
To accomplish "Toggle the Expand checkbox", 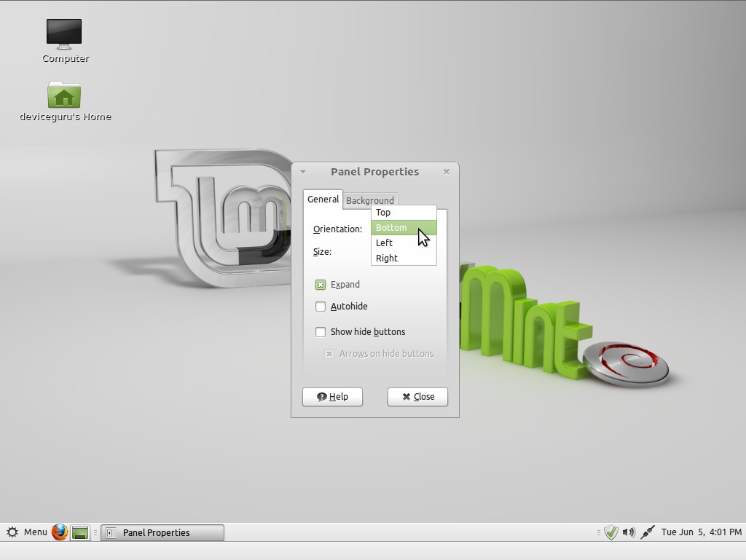I will [321, 285].
